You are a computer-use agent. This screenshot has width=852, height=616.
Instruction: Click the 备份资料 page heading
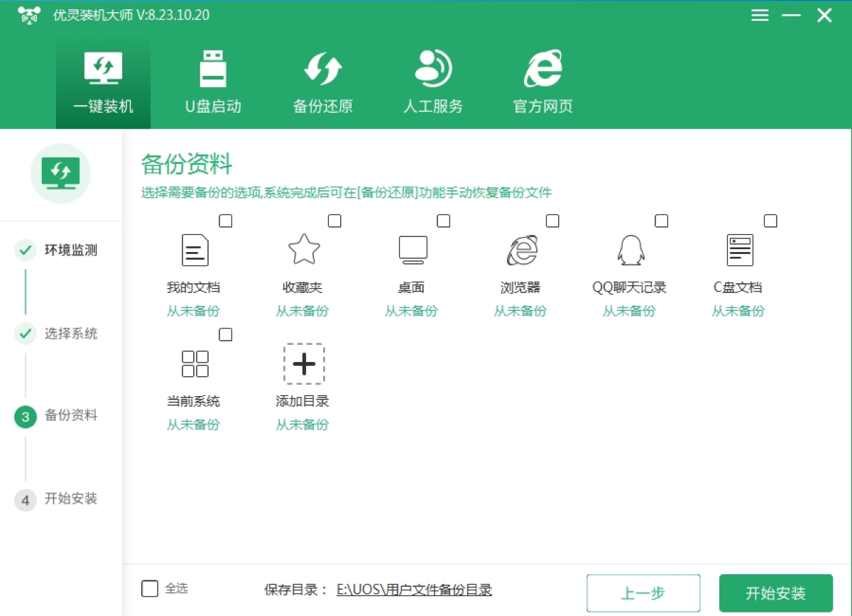pyautogui.click(x=187, y=164)
